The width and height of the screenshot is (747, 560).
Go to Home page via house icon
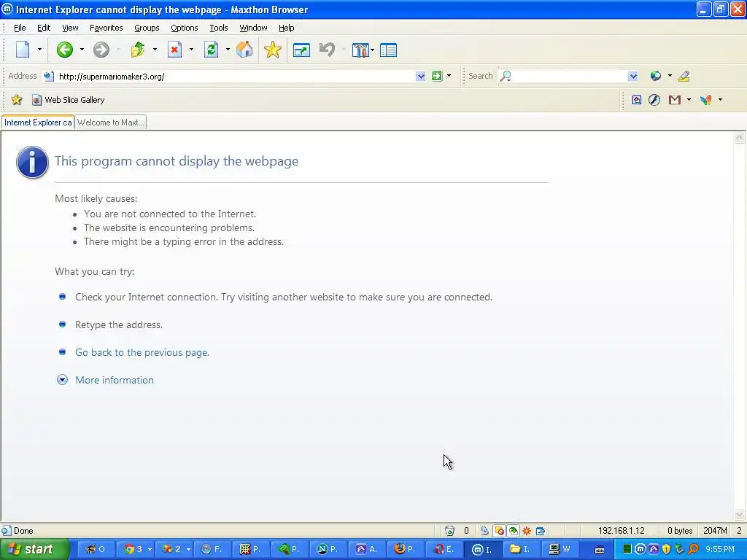(x=244, y=50)
